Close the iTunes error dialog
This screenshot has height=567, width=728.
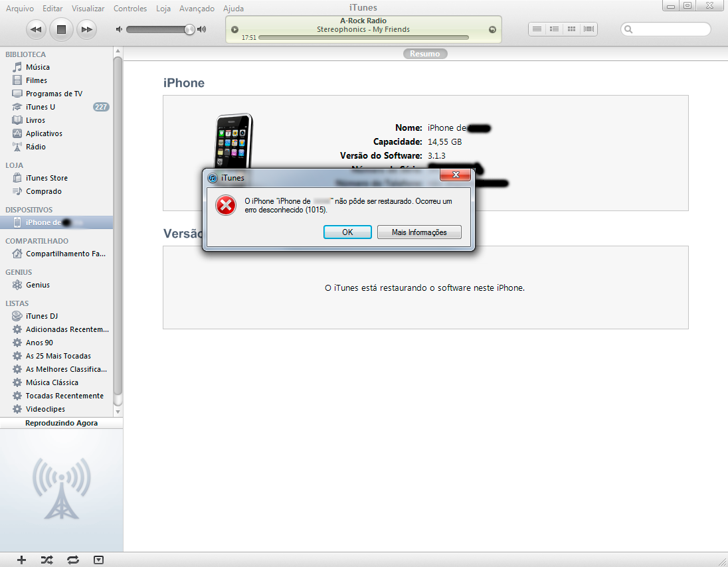click(x=456, y=175)
